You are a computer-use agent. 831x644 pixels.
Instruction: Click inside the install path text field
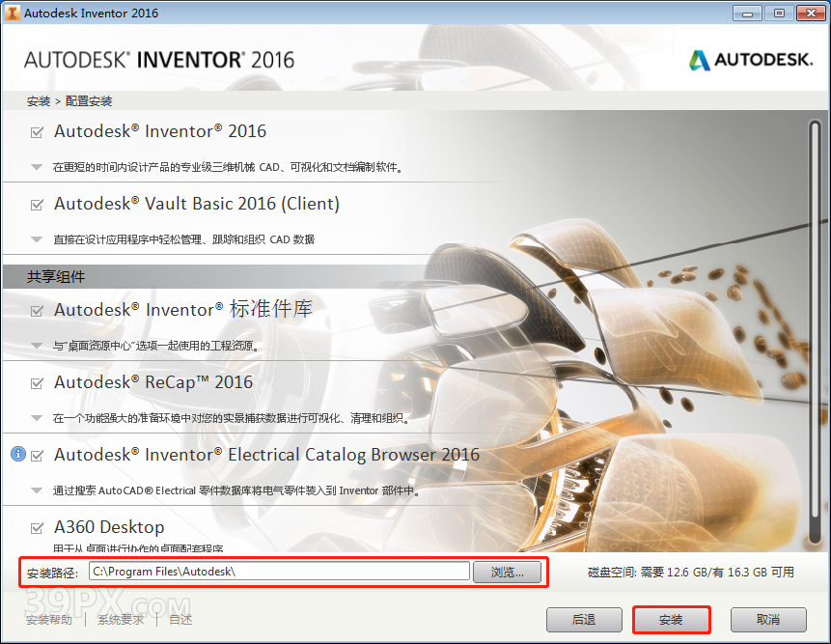(280, 572)
